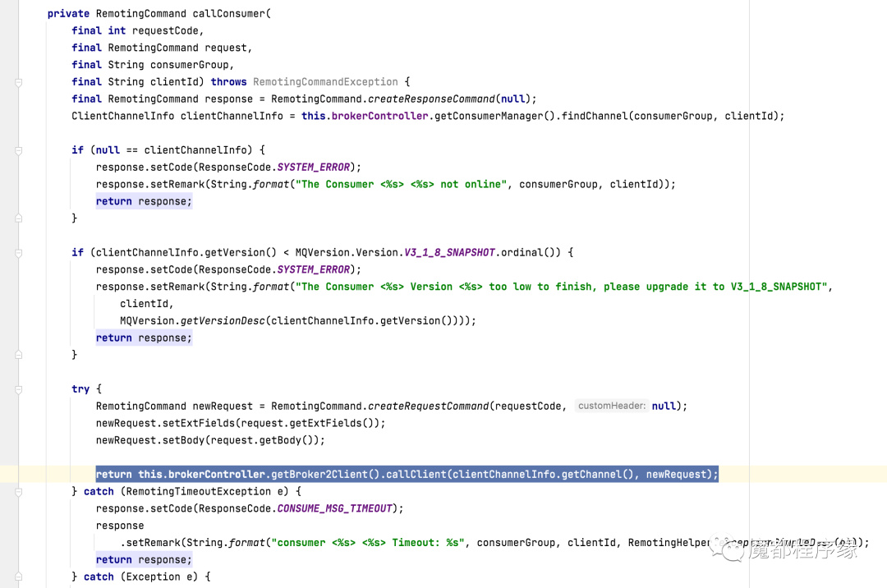Click the clientChannelInfo variable declaration name
This screenshot has height=588, width=887.
232,116
